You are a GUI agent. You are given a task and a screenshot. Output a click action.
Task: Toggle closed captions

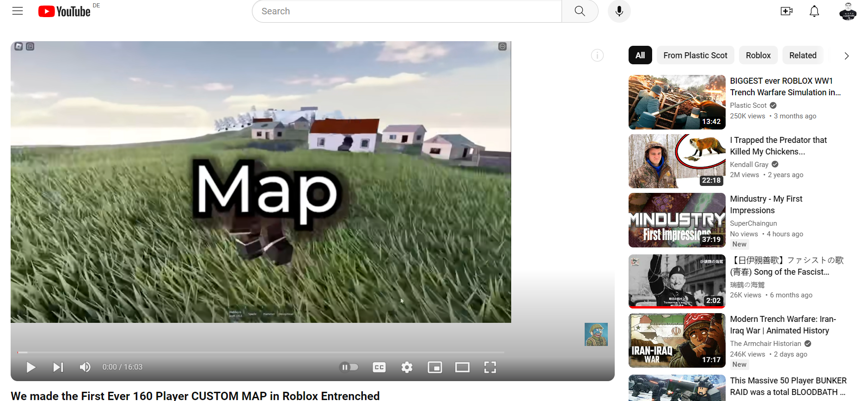379,367
